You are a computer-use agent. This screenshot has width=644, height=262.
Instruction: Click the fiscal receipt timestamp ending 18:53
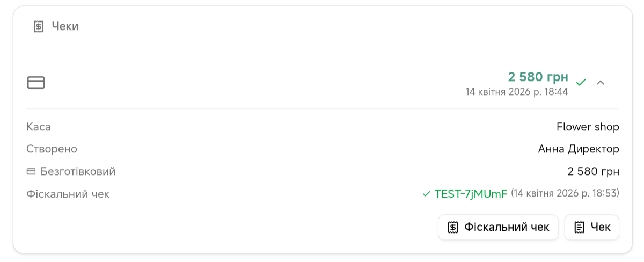tap(565, 193)
